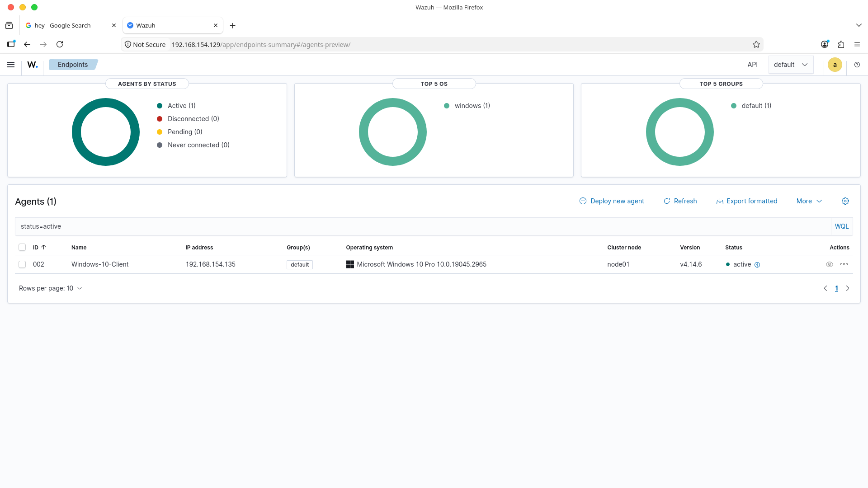Expand the default API selector dropdown
This screenshot has width=868, height=488.
pos(791,65)
